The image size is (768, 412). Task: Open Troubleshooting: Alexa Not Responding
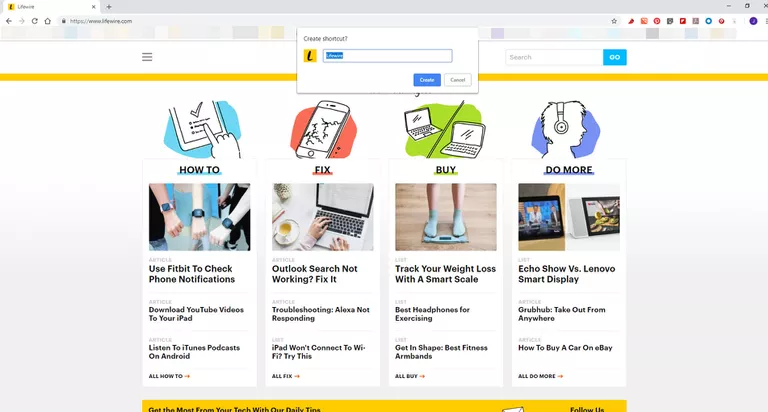(x=321, y=314)
